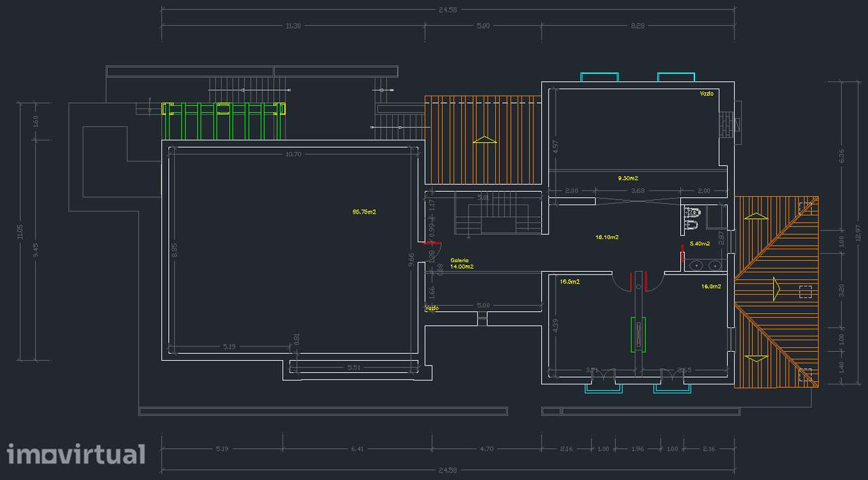Click the 95.75m2 room area label

point(363,212)
